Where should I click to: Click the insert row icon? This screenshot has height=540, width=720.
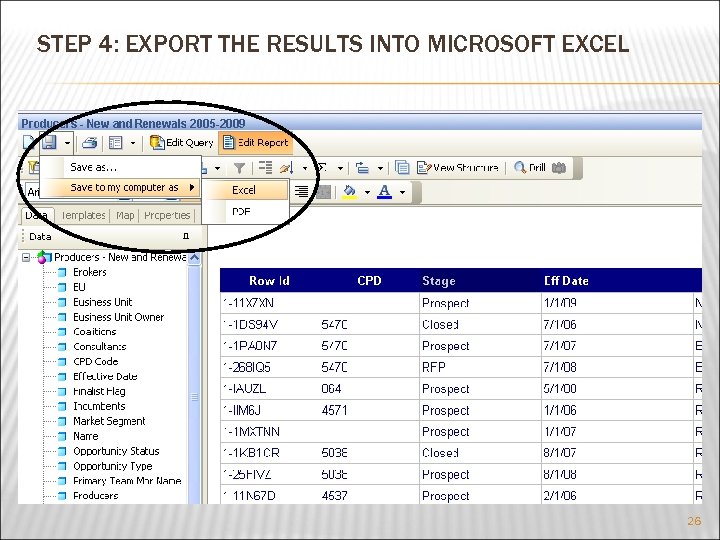click(x=362, y=168)
